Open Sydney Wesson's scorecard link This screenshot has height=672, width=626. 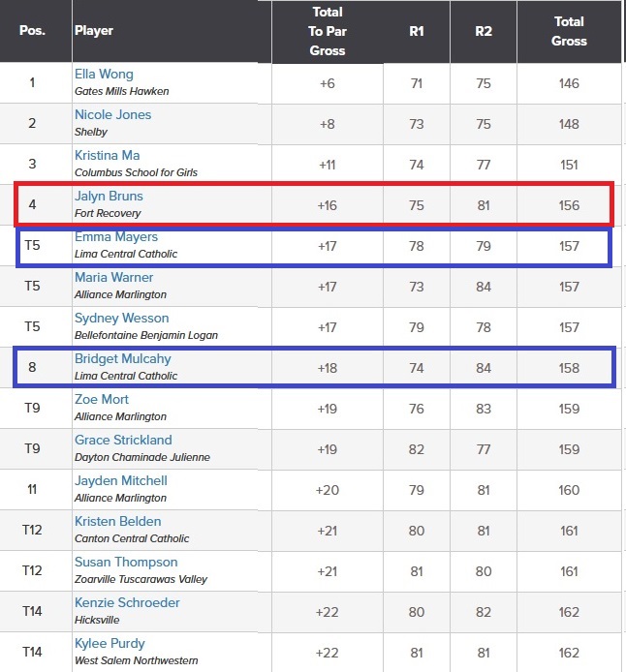pos(121,319)
